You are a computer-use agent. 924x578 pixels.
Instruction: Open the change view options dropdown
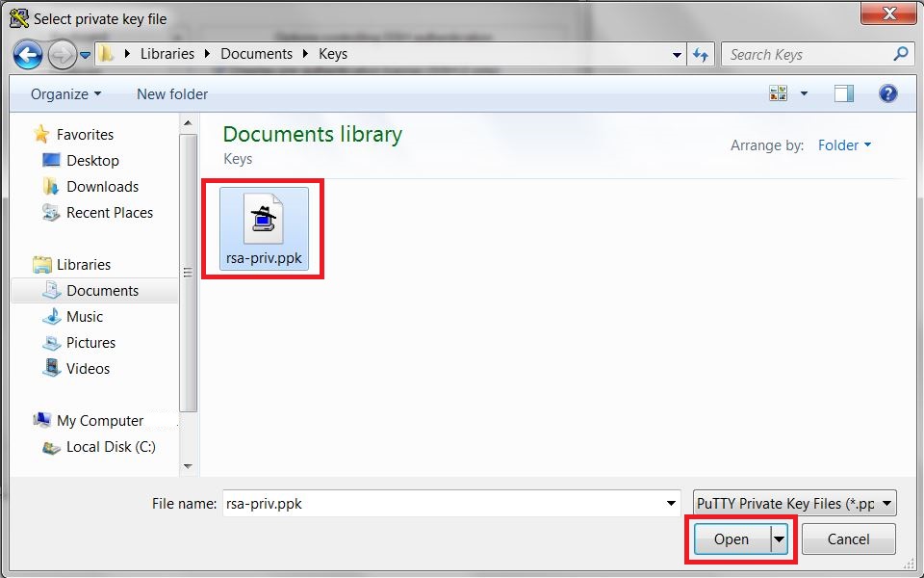[795, 92]
